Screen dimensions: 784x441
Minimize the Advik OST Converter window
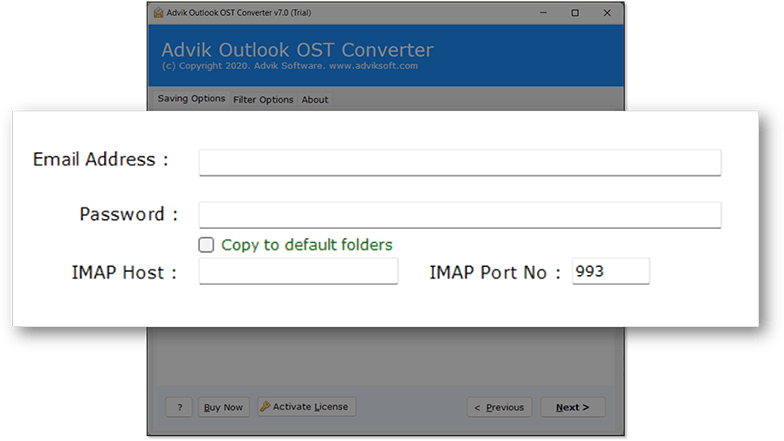click(544, 12)
